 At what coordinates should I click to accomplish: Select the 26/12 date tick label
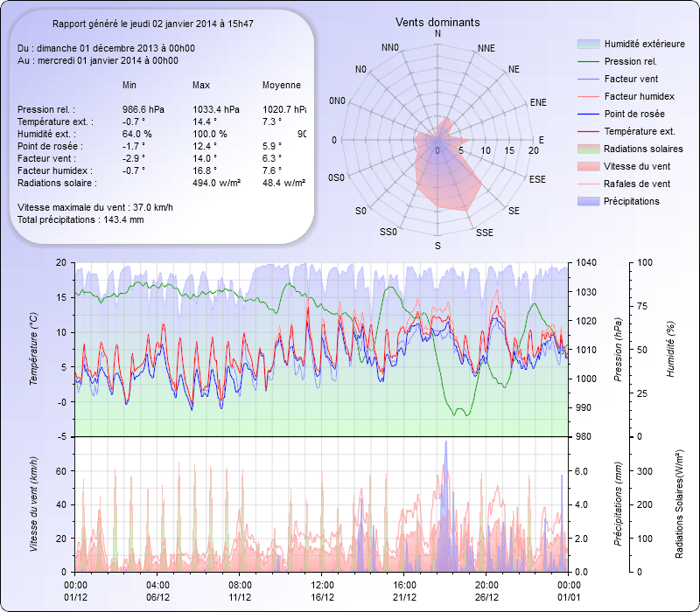pos(487,597)
